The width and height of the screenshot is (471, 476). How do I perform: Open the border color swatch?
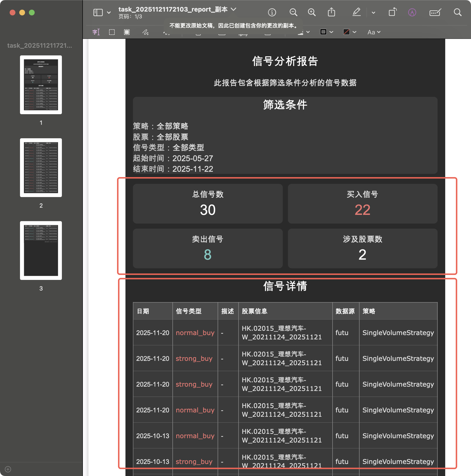323,32
